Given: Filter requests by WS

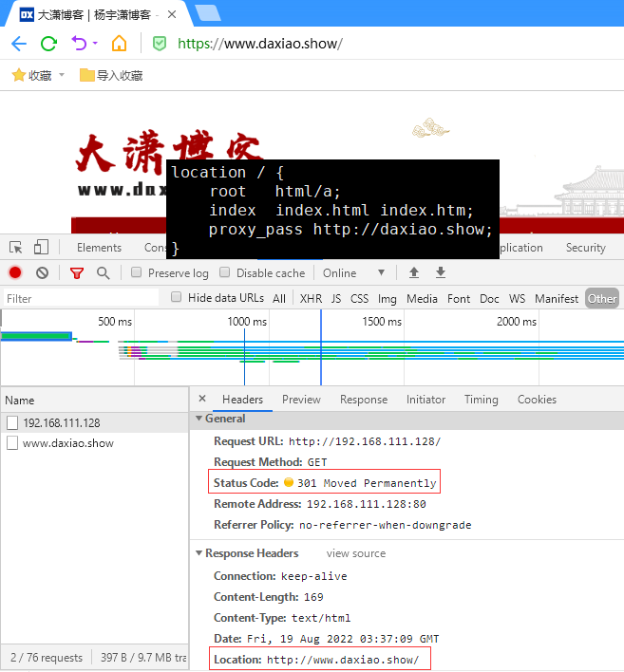Looking at the screenshot, I should pos(518,299).
